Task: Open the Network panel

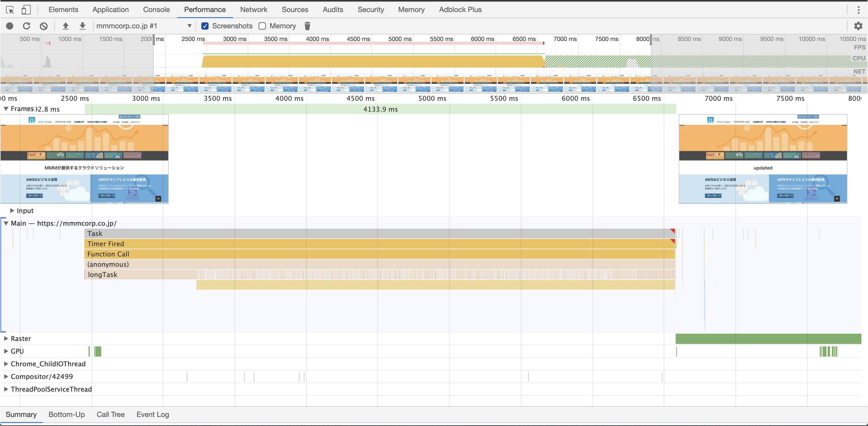Action: click(x=253, y=9)
